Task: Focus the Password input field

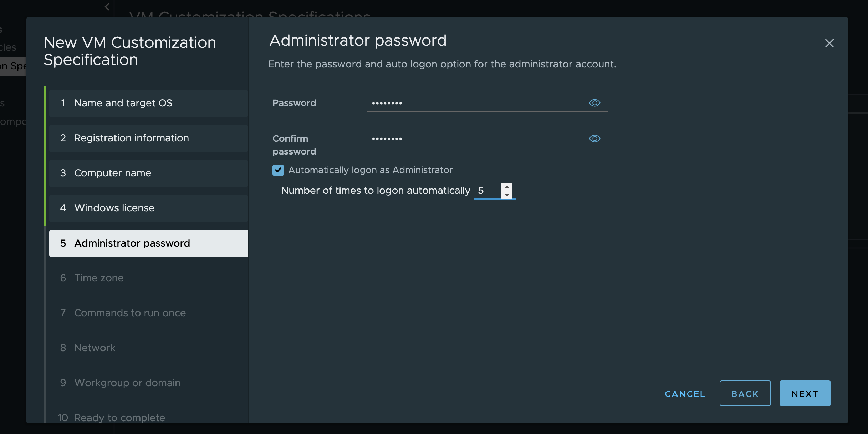Action: click(474, 103)
